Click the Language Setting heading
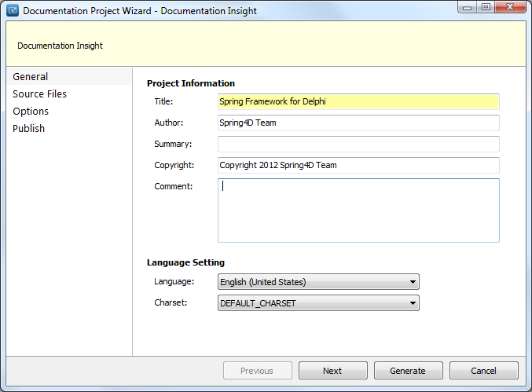 [185, 262]
